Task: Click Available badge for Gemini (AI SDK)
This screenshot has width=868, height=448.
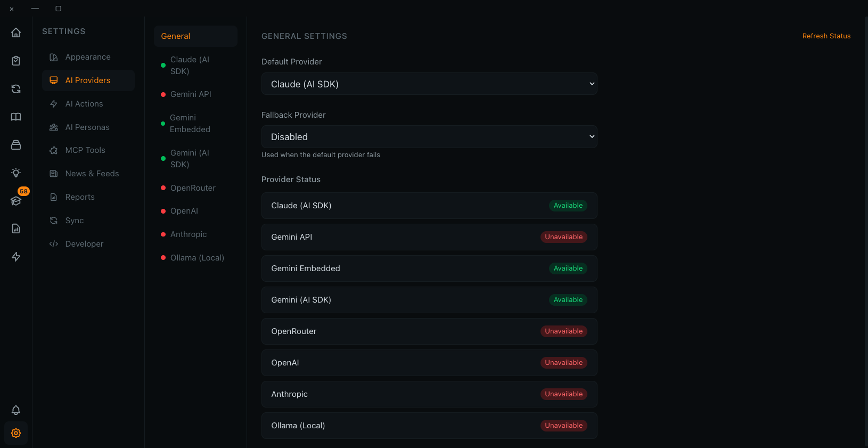Action: (568, 300)
